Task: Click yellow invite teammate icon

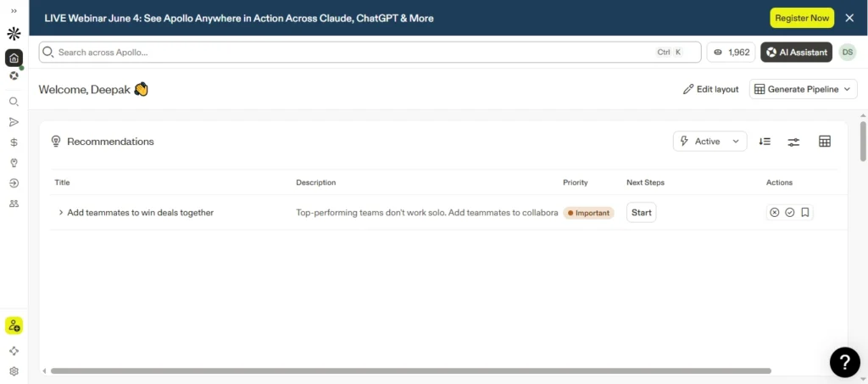Action: coord(14,326)
